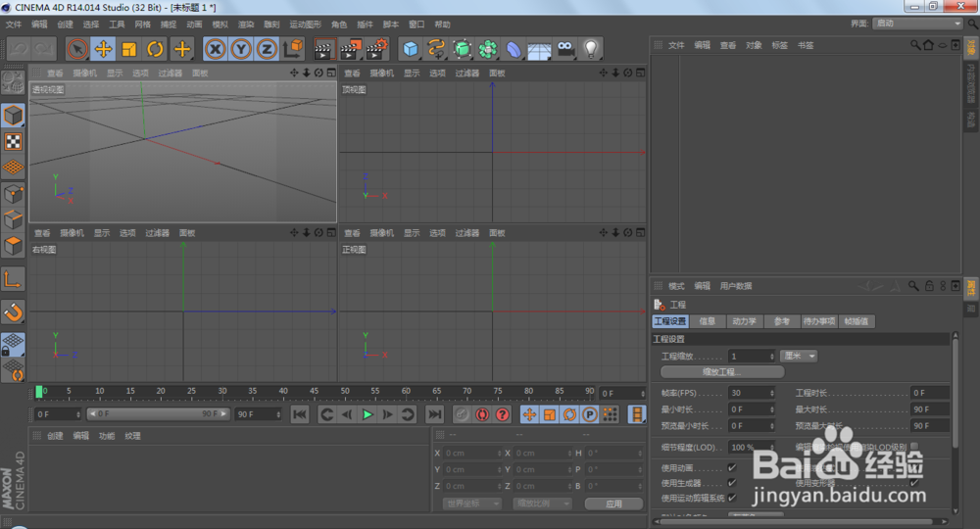Render to Picture Viewer
Screen dimensions: 980x529
pos(351,49)
